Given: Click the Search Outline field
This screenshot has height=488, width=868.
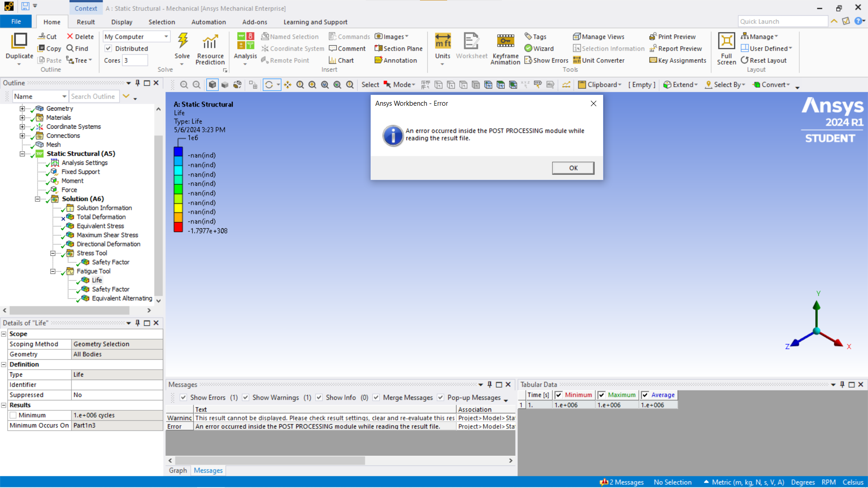Looking at the screenshot, I should tap(94, 96).
